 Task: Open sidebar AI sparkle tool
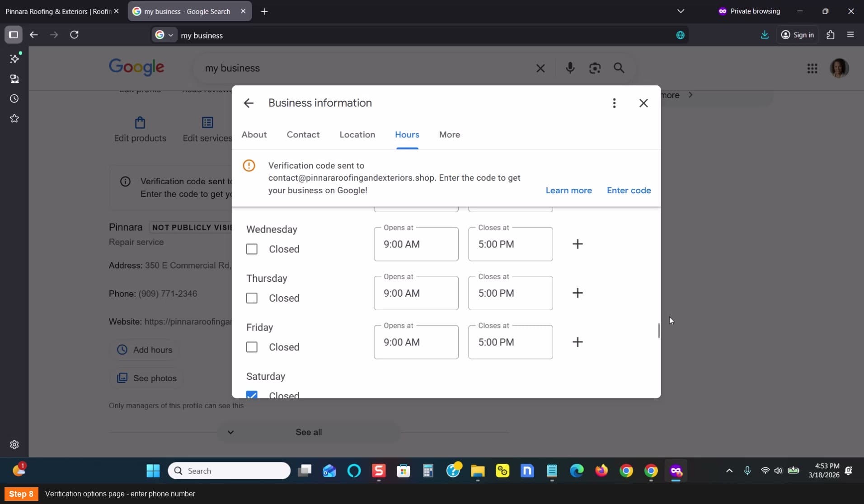14,59
